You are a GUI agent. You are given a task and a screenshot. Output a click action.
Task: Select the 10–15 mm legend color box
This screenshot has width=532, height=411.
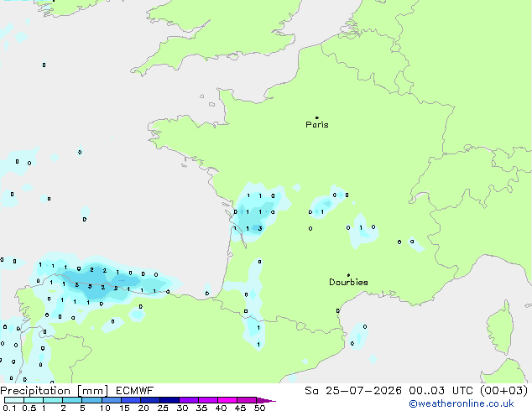(x=111, y=400)
